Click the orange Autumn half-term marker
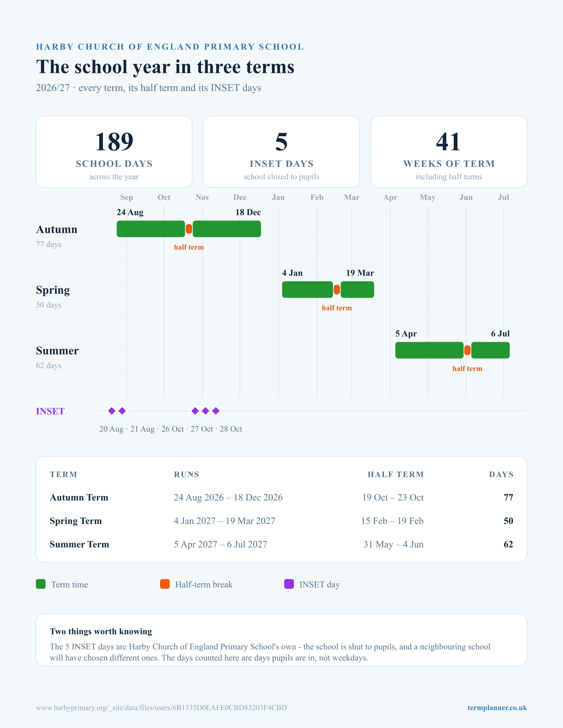 [189, 229]
